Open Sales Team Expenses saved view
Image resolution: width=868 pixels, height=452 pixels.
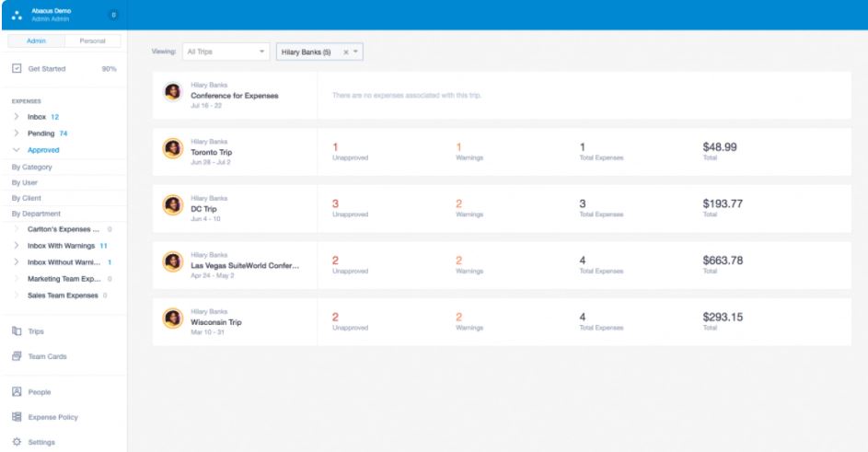tap(64, 296)
